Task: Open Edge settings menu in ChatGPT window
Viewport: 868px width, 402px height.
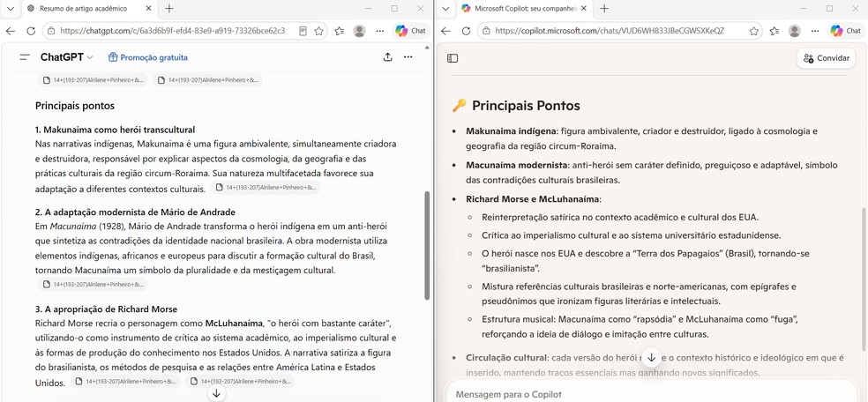Action: point(379,31)
